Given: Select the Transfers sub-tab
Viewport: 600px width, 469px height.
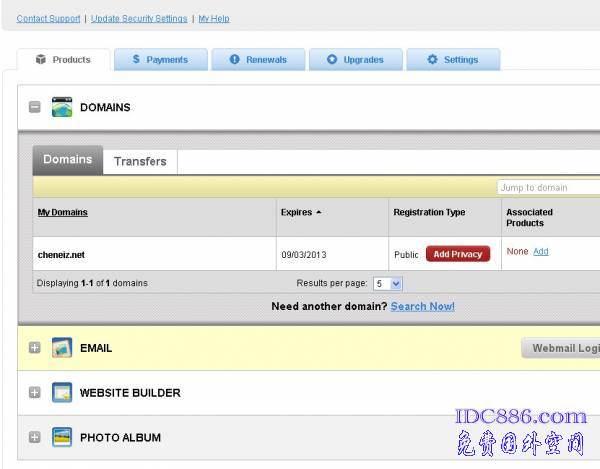Looking at the screenshot, I should pos(140,161).
